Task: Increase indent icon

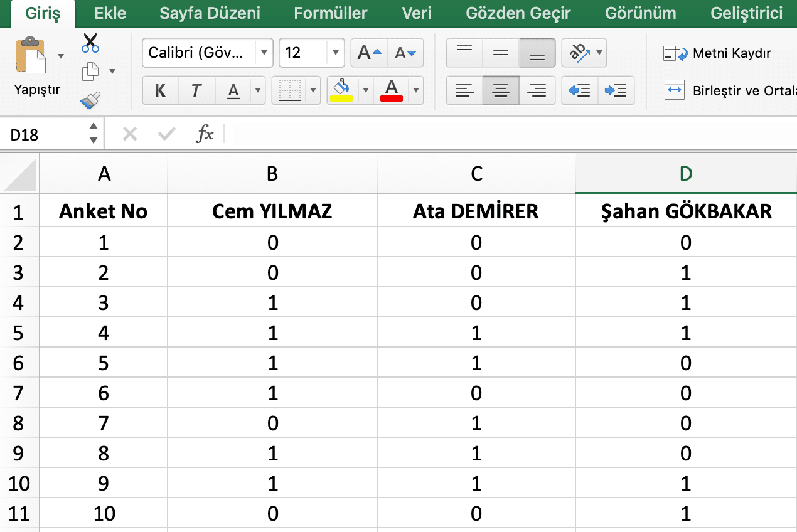Action: coord(616,91)
